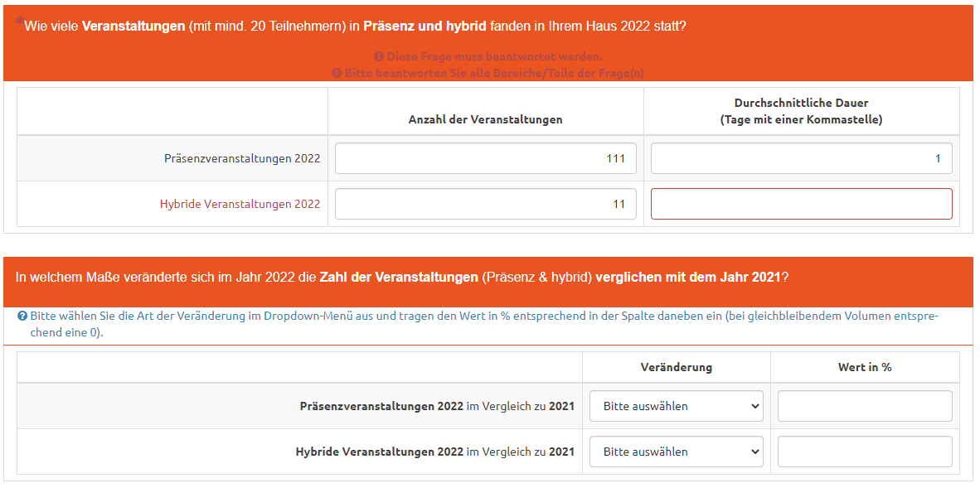Click the 'Veränderung' column header
The height and width of the screenshot is (488, 980).
676,367
